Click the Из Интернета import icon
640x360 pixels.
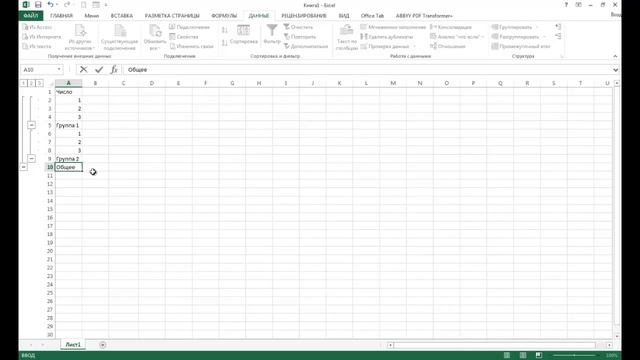[x=25, y=37]
